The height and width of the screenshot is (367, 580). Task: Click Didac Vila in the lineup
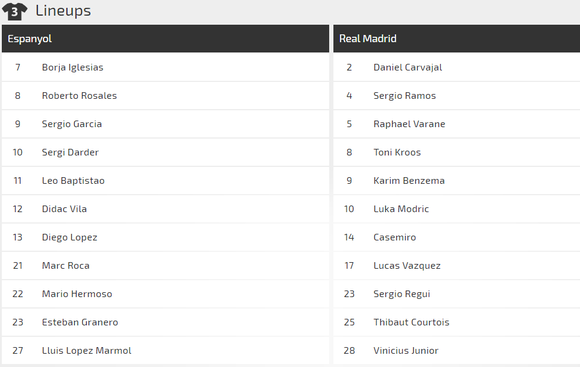[64, 209]
